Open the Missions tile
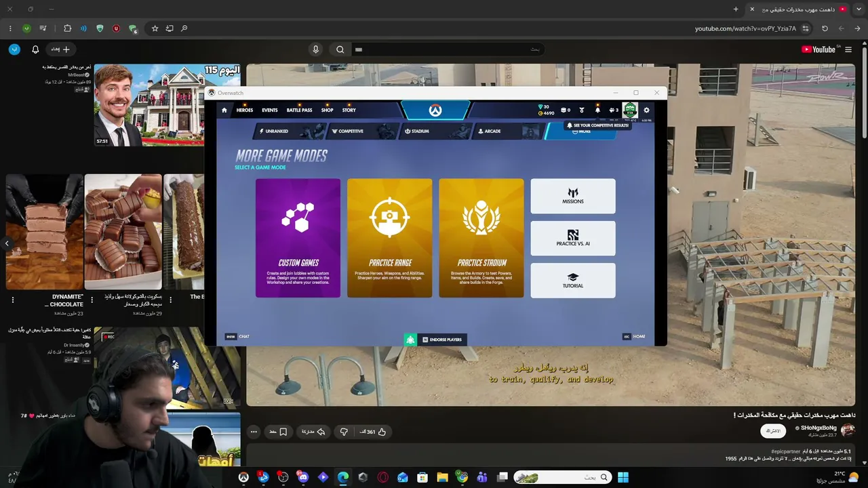Screen dimensions: 868x488 click(573, 196)
